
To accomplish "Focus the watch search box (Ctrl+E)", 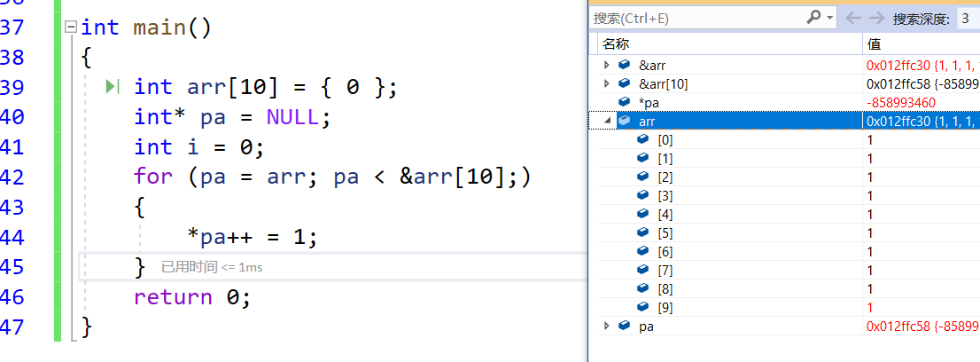I will point(696,18).
